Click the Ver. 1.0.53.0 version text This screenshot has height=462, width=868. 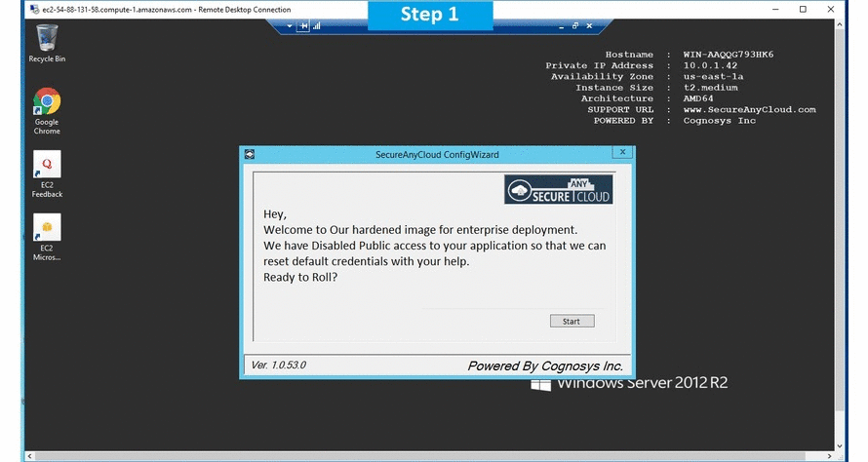[x=279, y=365]
